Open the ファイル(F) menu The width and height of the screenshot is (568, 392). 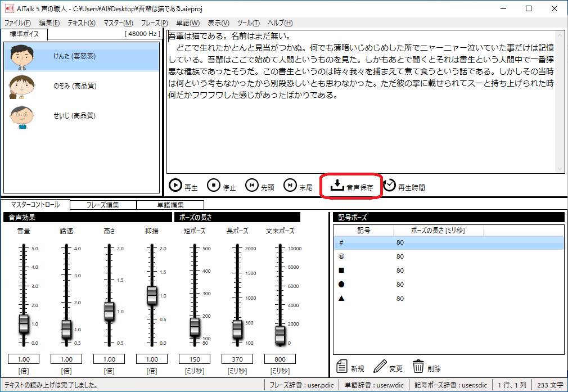tap(17, 23)
